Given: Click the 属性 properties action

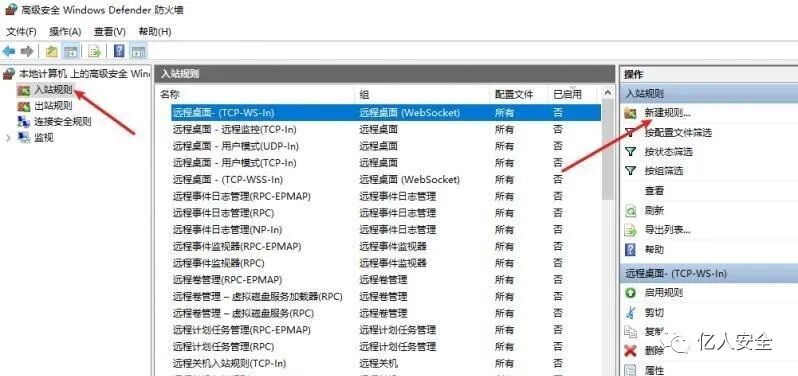Looking at the screenshot, I should tap(654, 370).
